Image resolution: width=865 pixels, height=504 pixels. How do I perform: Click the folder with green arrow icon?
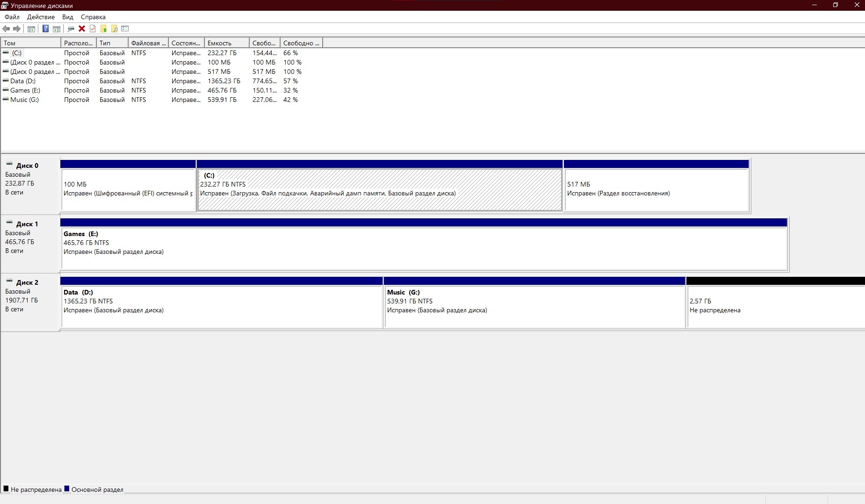point(103,29)
